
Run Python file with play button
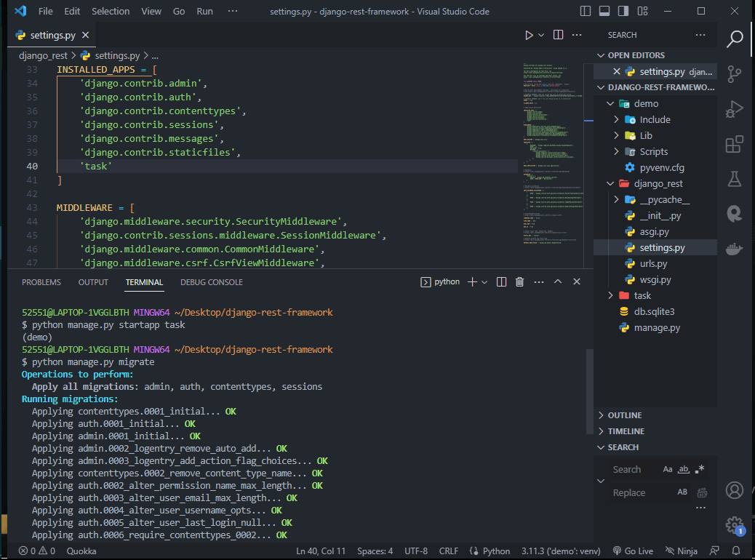(529, 35)
